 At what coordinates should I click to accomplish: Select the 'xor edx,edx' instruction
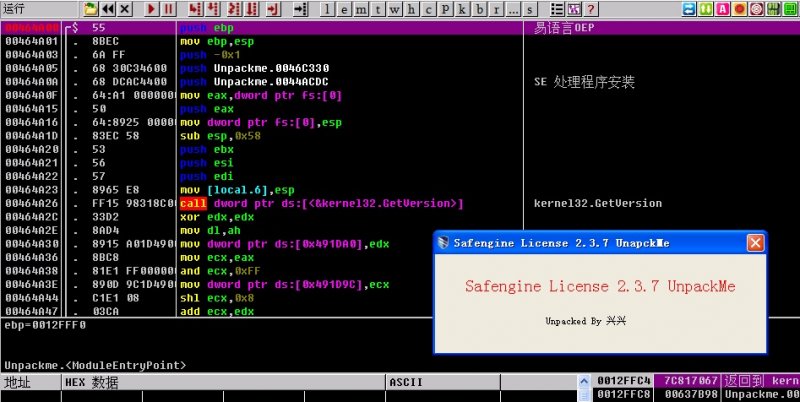pyautogui.click(x=217, y=217)
